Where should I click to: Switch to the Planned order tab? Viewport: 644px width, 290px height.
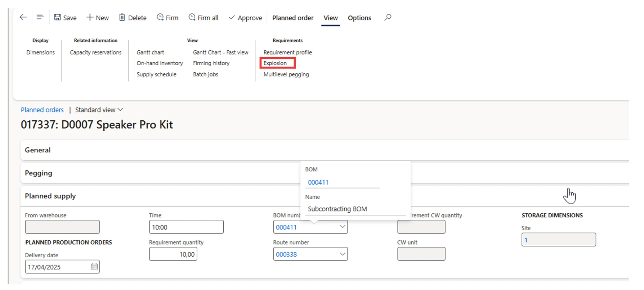[x=292, y=18]
